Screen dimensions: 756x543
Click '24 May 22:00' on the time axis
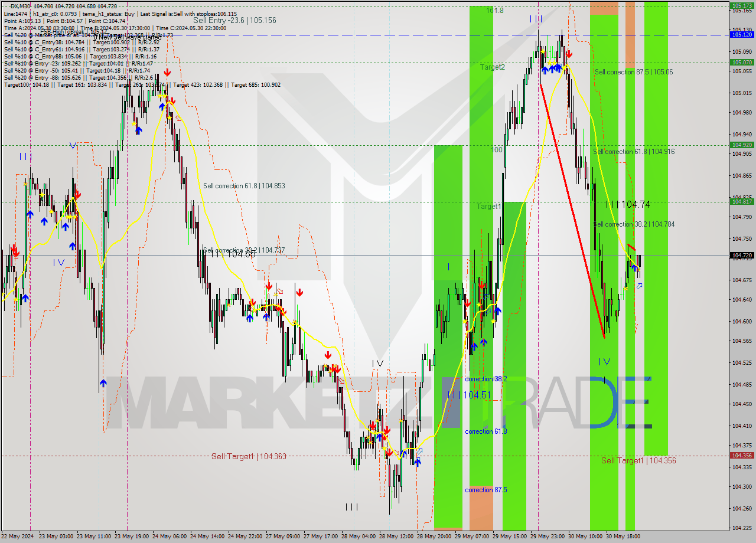click(x=245, y=537)
